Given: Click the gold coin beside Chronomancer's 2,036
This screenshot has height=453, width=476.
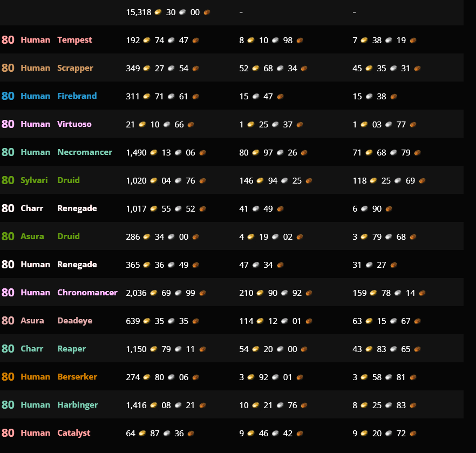Looking at the screenshot, I should pyautogui.click(x=154, y=293).
